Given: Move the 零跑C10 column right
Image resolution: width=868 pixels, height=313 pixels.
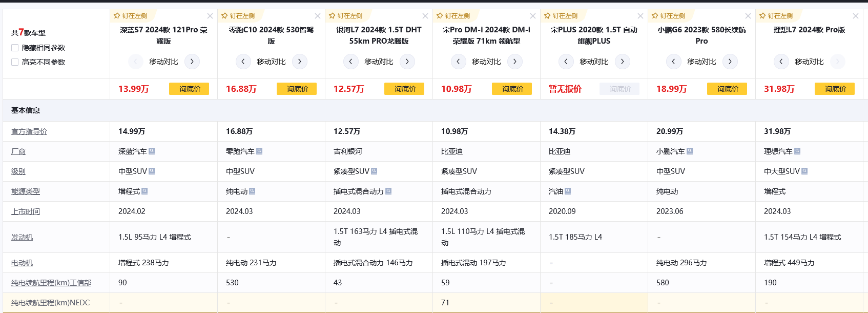Looking at the screenshot, I should coord(300,62).
